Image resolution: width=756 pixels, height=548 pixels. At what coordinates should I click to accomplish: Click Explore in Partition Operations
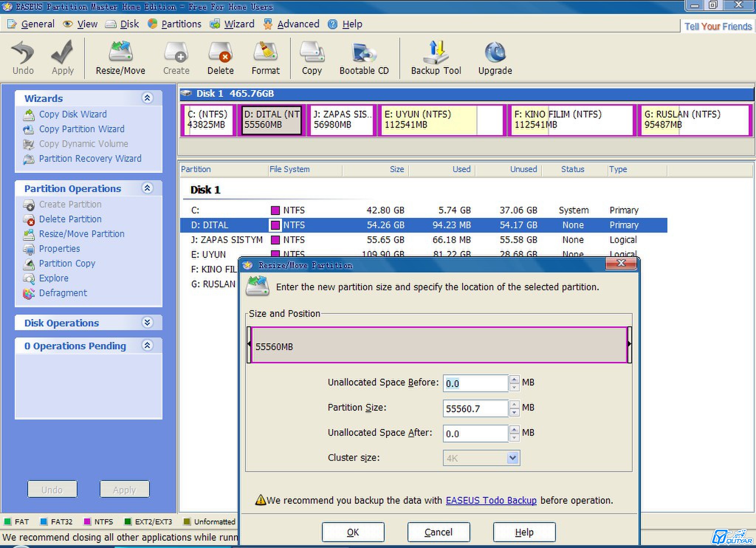pos(53,278)
